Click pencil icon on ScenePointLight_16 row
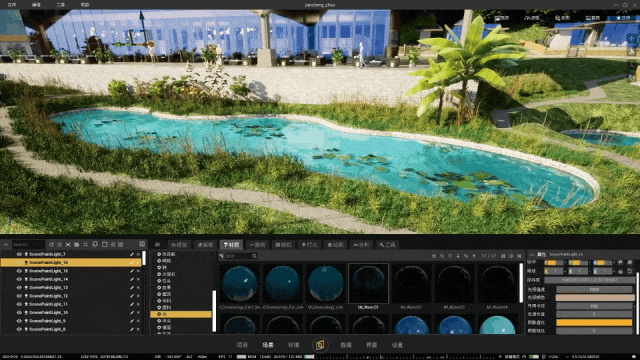The image size is (640, 360). (132, 262)
